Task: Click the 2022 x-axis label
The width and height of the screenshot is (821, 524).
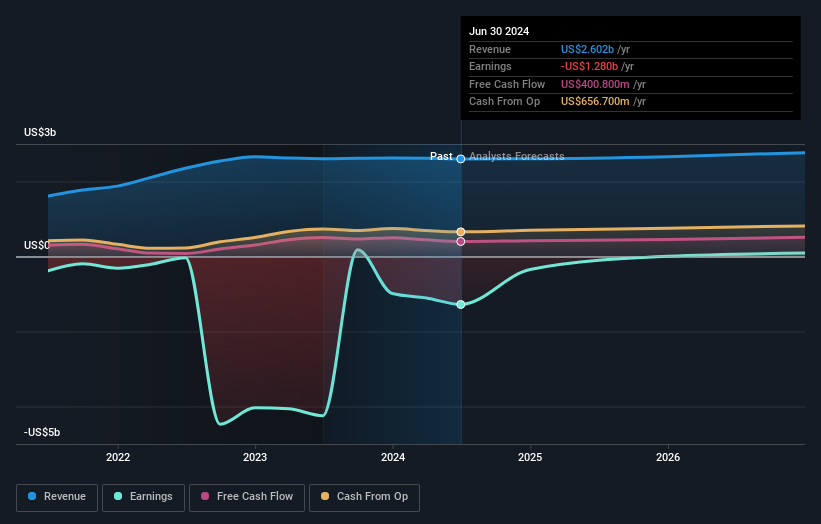Action: (118, 457)
